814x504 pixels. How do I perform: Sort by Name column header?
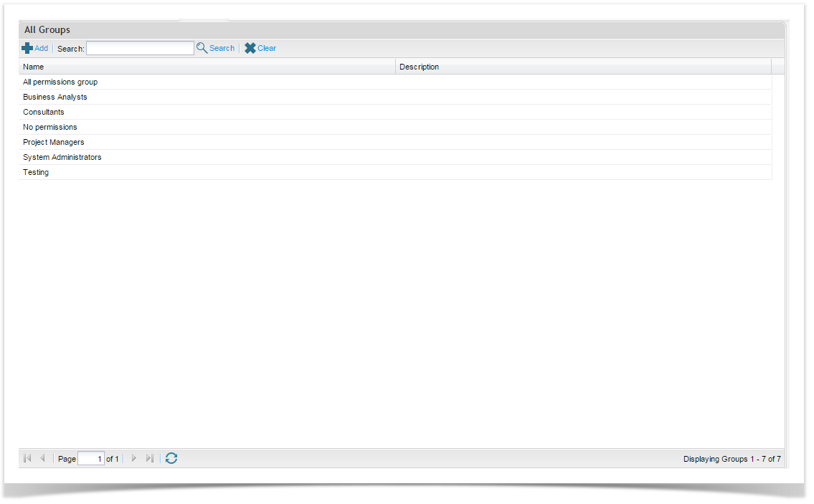click(33, 67)
